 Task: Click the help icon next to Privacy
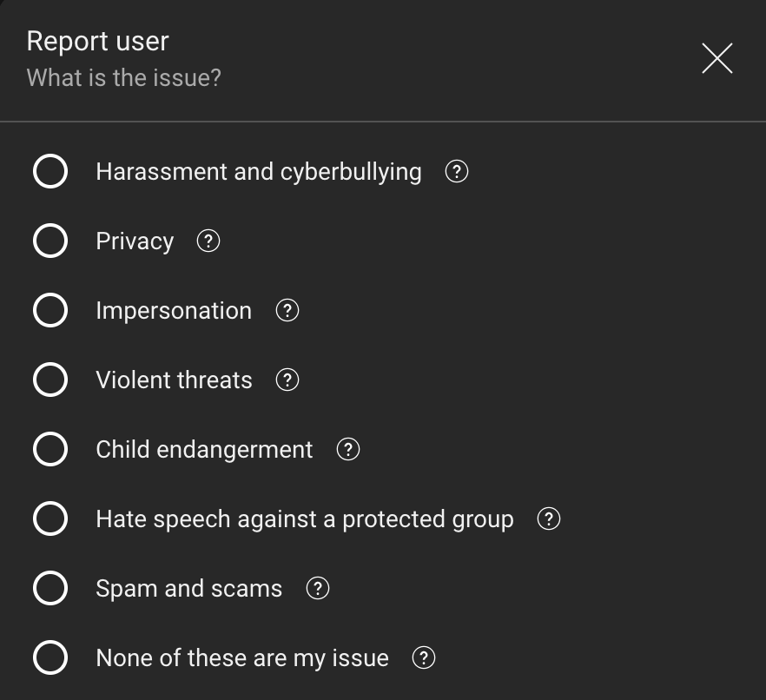(208, 241)
